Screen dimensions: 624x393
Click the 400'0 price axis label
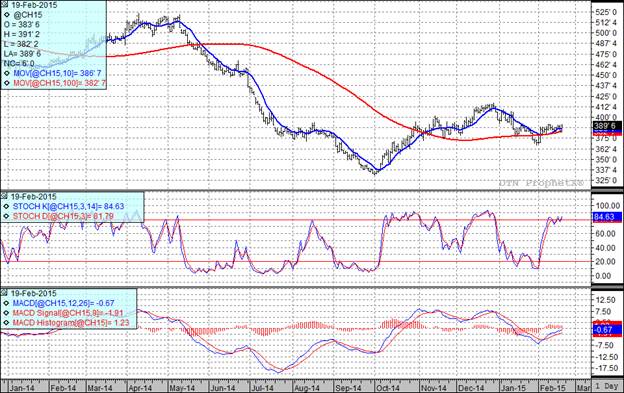point(606,117)
